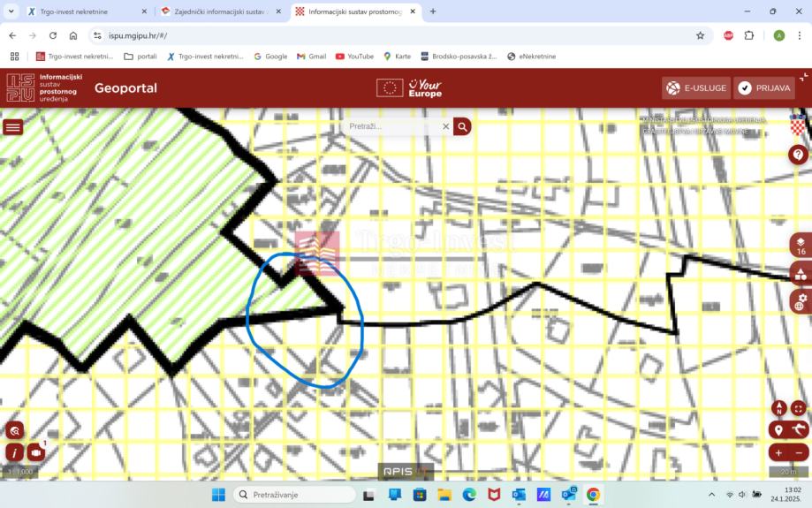
Task: Click the location pin marker tool
Action: pos(778,429)
